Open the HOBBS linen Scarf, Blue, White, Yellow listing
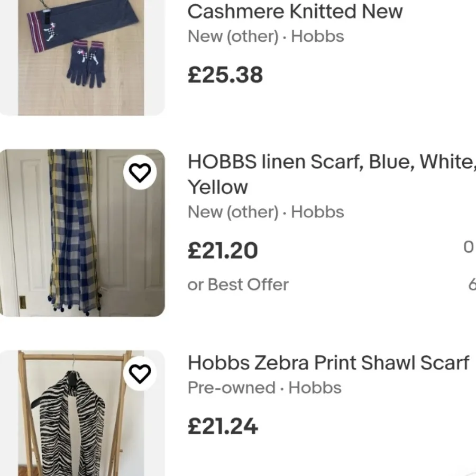This screenshot has width=476, height=476. 331,175
